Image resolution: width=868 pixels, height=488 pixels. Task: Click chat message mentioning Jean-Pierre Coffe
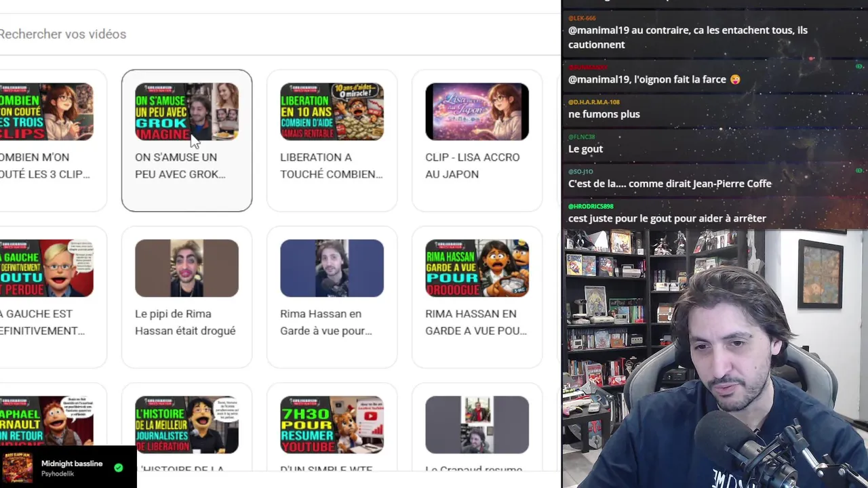pyautogui.click(x=669, y=184)
